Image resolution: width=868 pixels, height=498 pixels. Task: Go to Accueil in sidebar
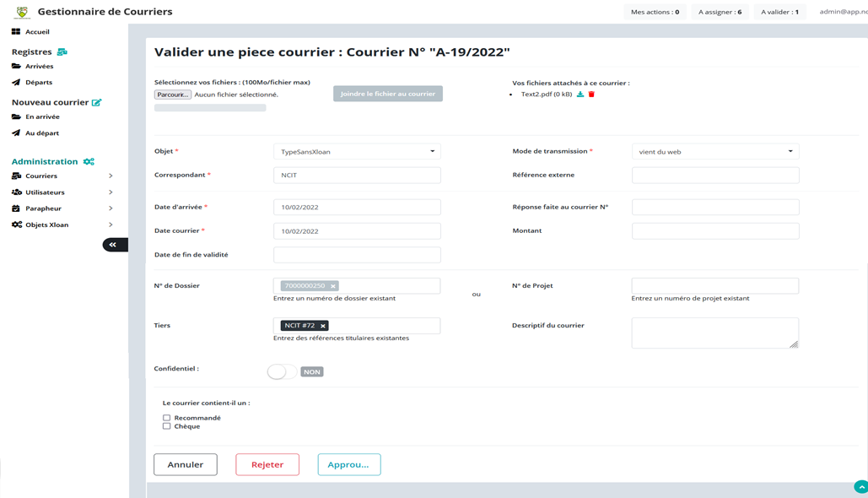pyautogui.click(x=37, y=32)
